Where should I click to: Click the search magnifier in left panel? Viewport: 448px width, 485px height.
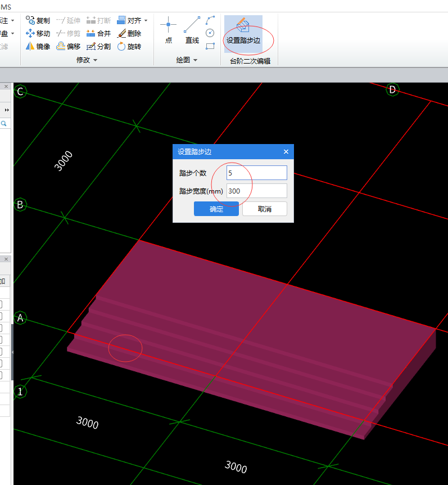4,123
